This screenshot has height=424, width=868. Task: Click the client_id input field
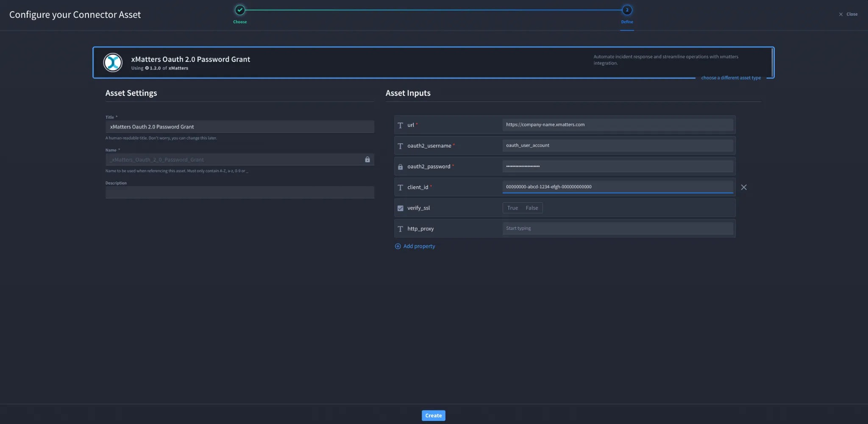pyautogui.click(x=618, y=187)
